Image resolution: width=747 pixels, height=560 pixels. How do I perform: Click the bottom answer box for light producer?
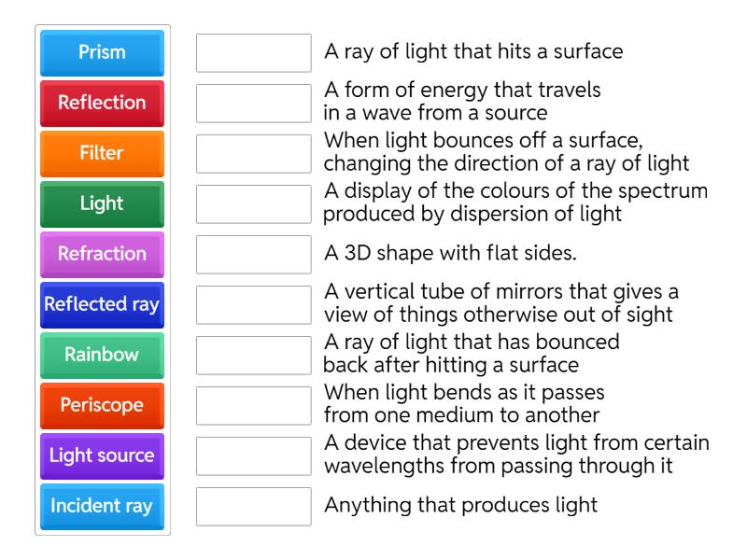[253, 507]
